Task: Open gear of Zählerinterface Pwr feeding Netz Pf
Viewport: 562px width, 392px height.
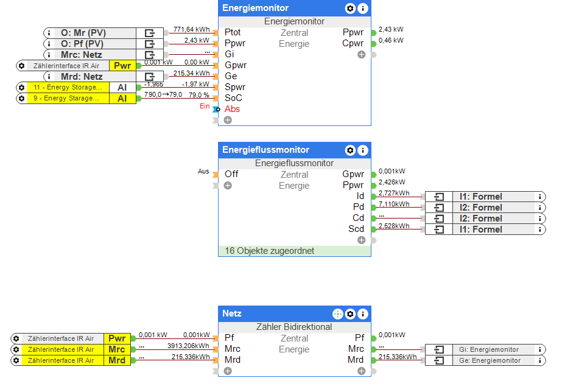Action: (x=16, y=338)
